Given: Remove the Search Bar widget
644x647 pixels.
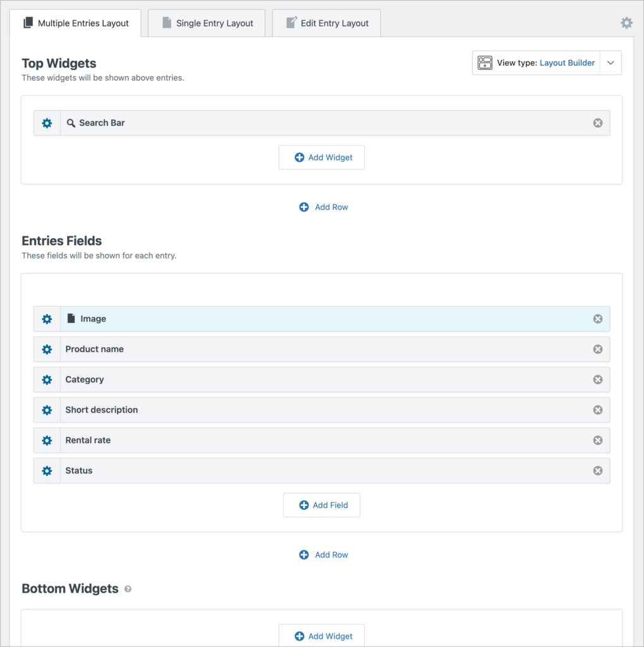Looking at the screenshot, I should click(597, 123).
